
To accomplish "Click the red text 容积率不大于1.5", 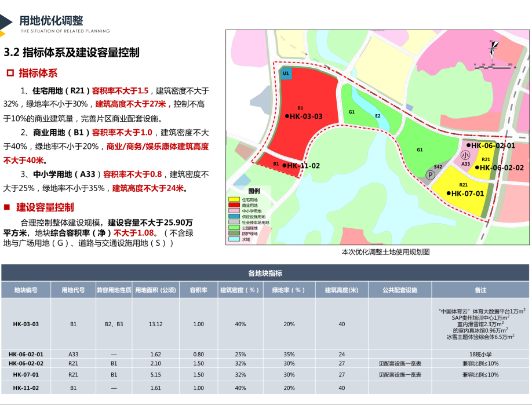I will 120,91.
